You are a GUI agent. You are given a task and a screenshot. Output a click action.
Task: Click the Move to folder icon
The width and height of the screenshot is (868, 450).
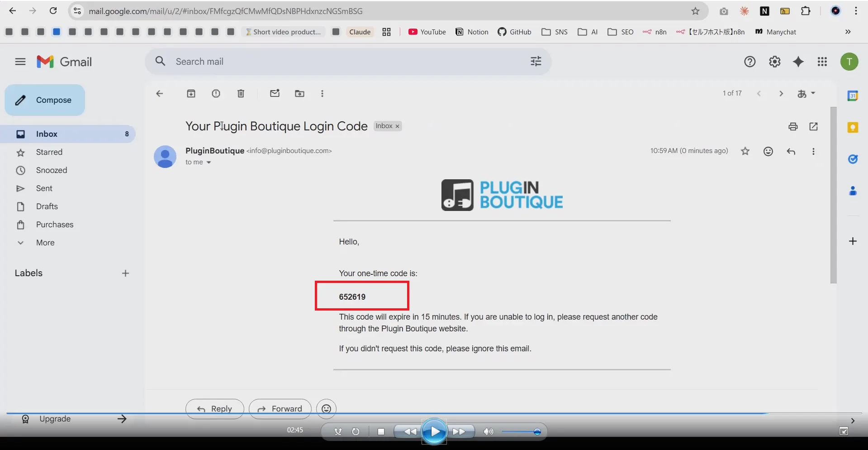click(299, 94)
